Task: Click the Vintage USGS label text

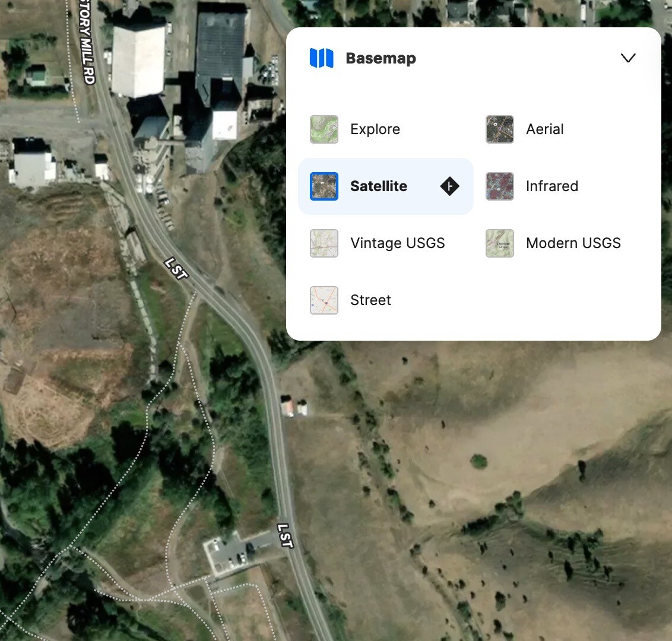Action: point(397,243)
